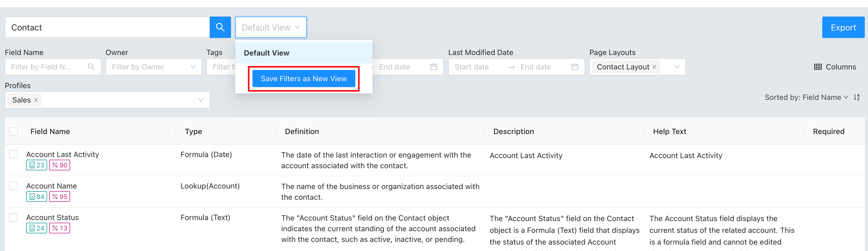Click Save Filters as New View

[304, 79]
